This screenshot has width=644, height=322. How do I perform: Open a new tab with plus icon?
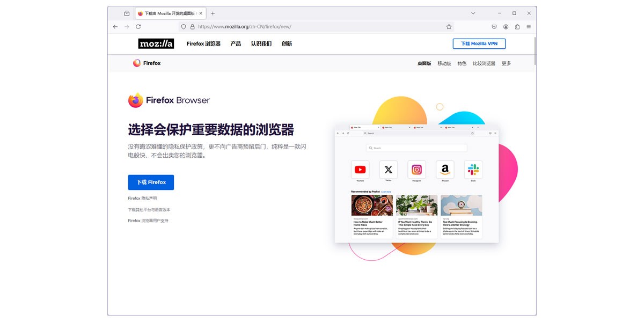point(213,13)
